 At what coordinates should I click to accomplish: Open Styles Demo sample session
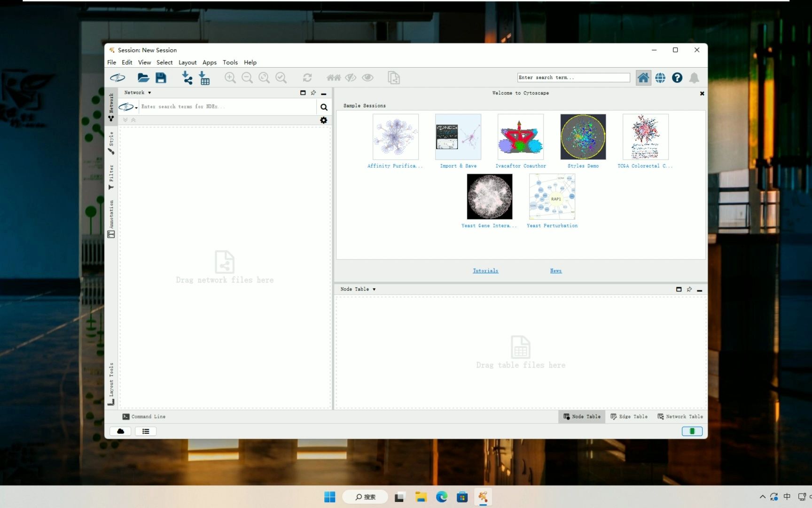pyautogui.click(x=583, y=141)
